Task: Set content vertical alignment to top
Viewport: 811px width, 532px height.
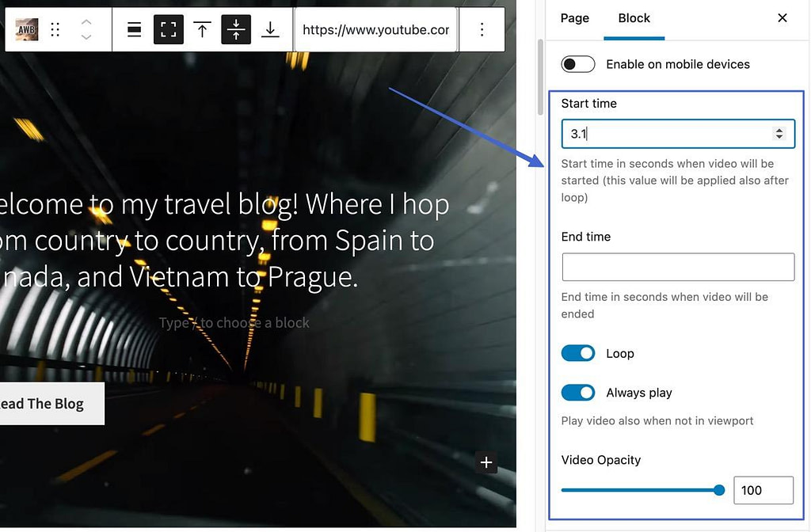Action: [202, 29]
